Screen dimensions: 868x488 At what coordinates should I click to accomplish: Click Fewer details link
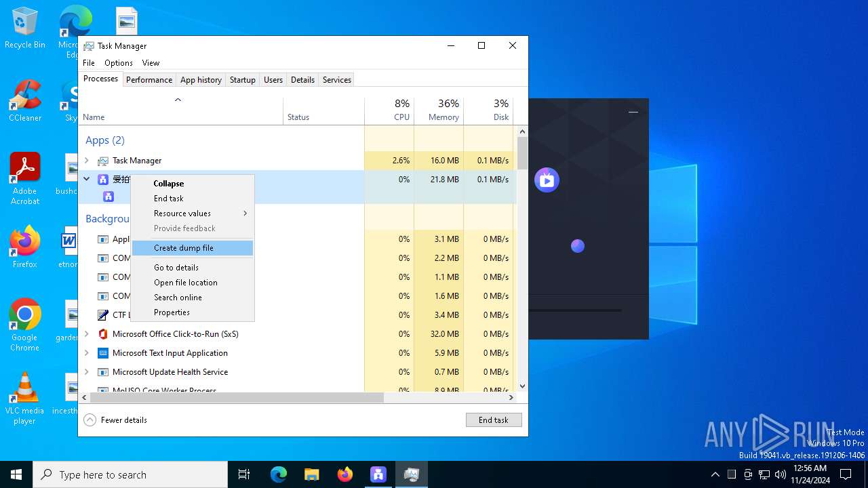point(124,420)
